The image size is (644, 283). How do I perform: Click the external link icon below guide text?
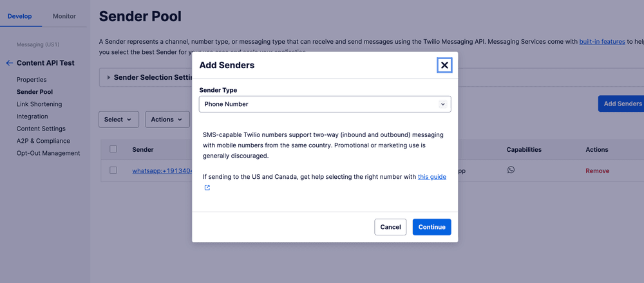tap(207, 188)
